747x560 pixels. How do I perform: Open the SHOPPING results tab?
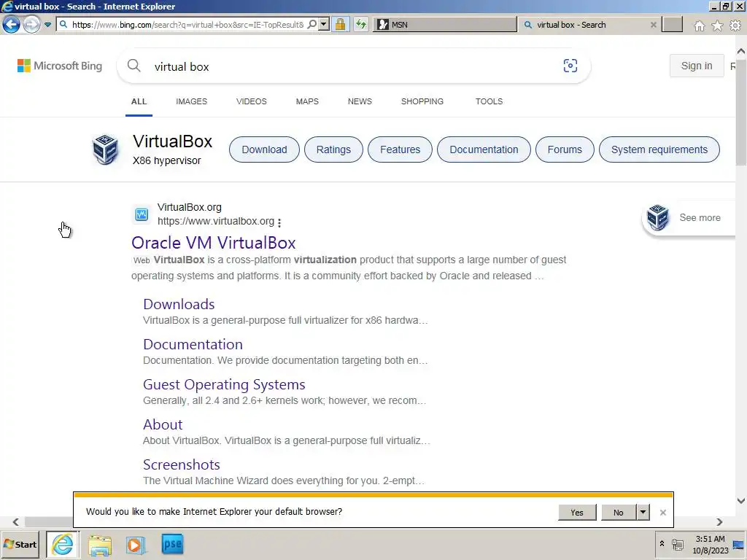(x=422, y=101)
